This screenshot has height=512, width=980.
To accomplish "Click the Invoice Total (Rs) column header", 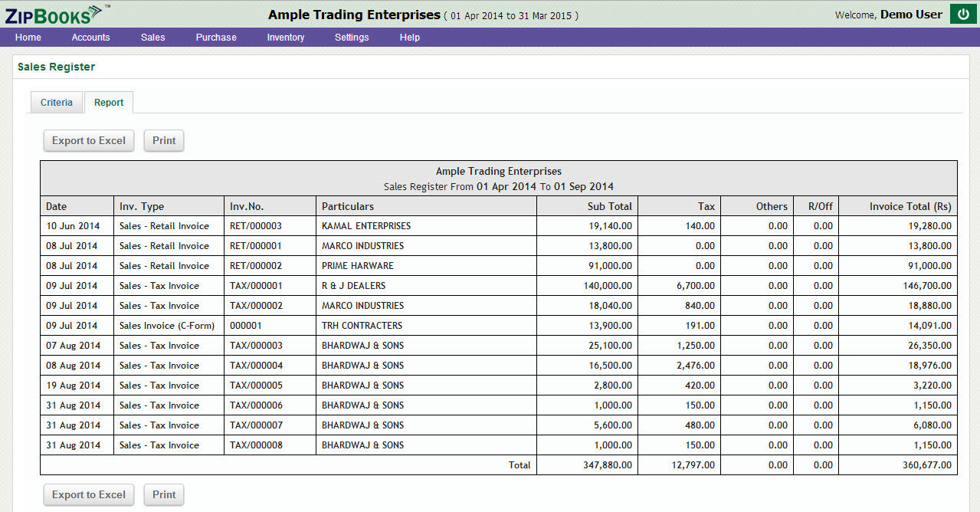I will (x=910, y=206).
